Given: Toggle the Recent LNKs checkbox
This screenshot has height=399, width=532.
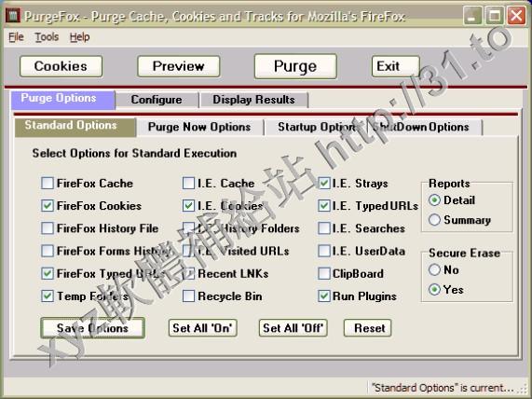Looking at the screenshot, I should coord(188,274).
